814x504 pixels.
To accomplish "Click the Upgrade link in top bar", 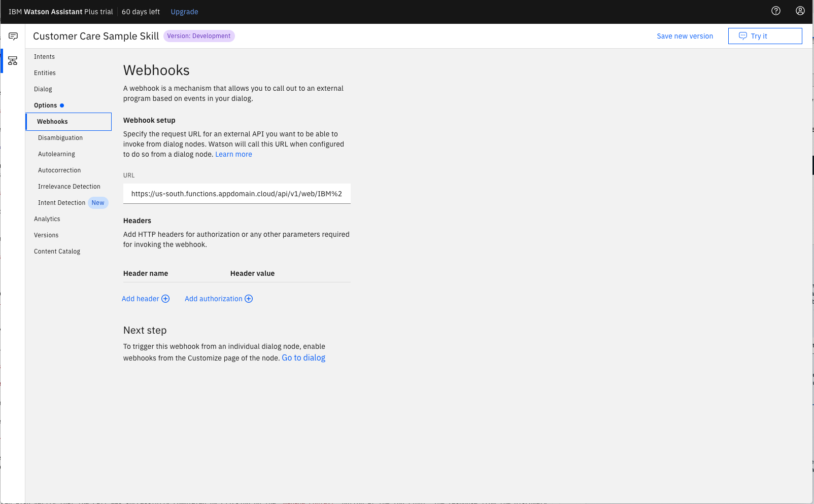I will (184, 12).
